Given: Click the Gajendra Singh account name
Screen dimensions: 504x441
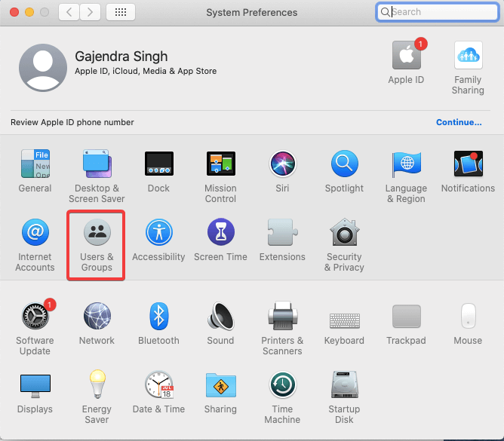Looking at the screenshot, I should click(x=121, y=57).
